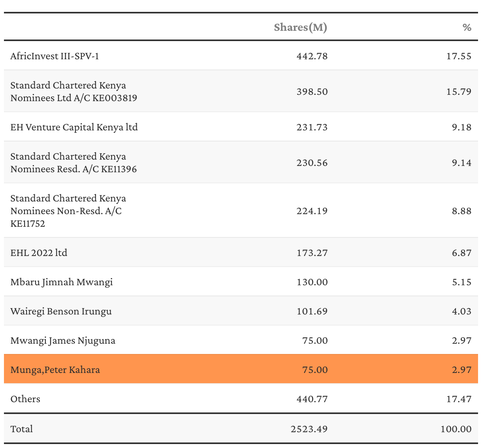Click the Total row label
This screenshot has width=482, height=448.
pos(22,429)
